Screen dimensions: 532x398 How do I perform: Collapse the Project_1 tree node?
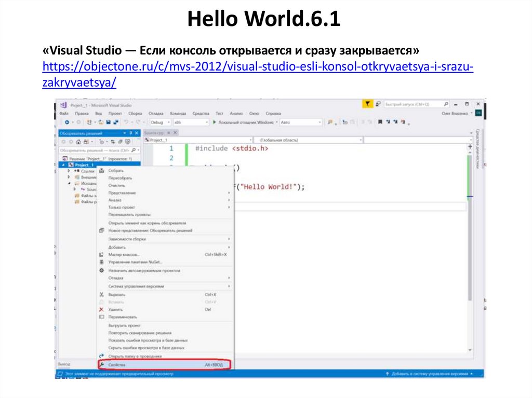[63, 165]
